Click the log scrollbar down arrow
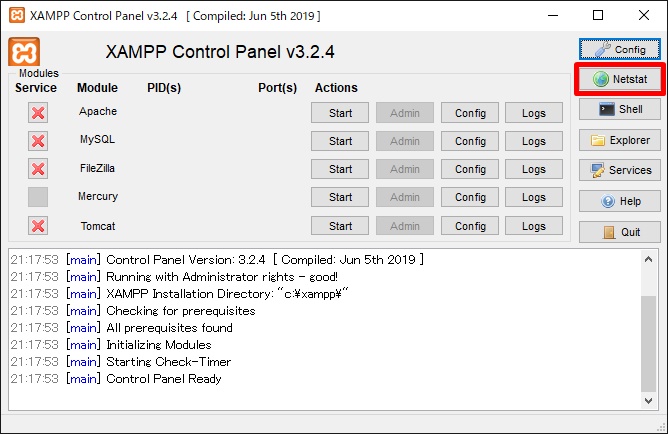This screenshot has height=434, width=668. [x=648, y=401]
